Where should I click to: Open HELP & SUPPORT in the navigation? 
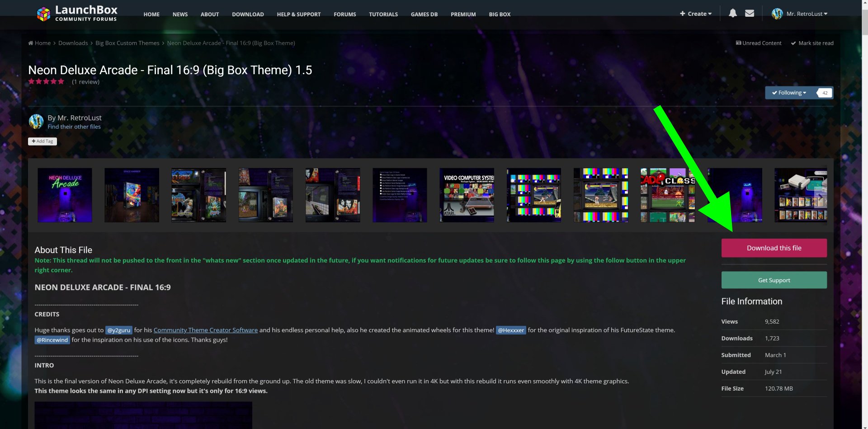(299, 14)
